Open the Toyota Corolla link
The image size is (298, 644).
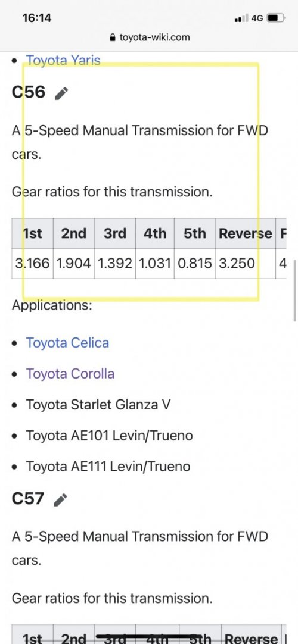70,373
